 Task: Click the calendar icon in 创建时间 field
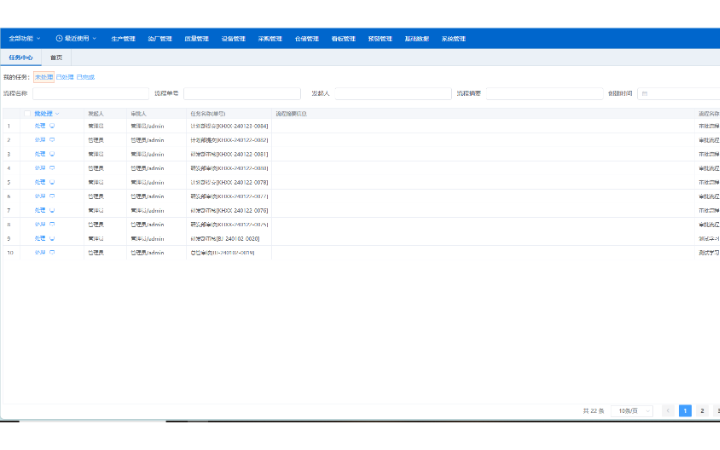pyautogui.click(x=645, y=93)
